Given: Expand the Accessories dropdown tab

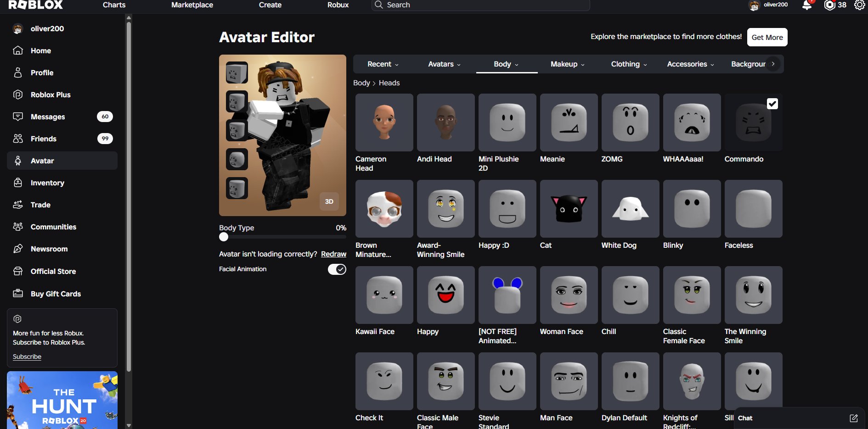Looking at the screenshot, I should (x=690, y=64).
